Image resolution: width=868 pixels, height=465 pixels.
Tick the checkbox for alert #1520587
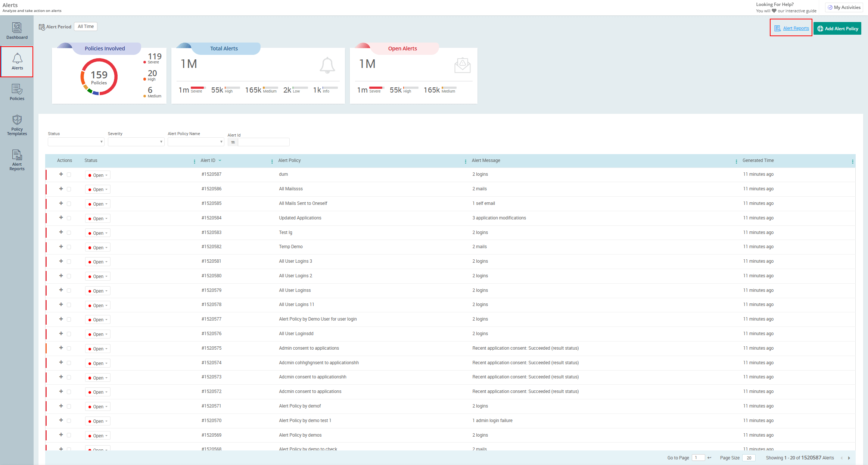point(69,175)
